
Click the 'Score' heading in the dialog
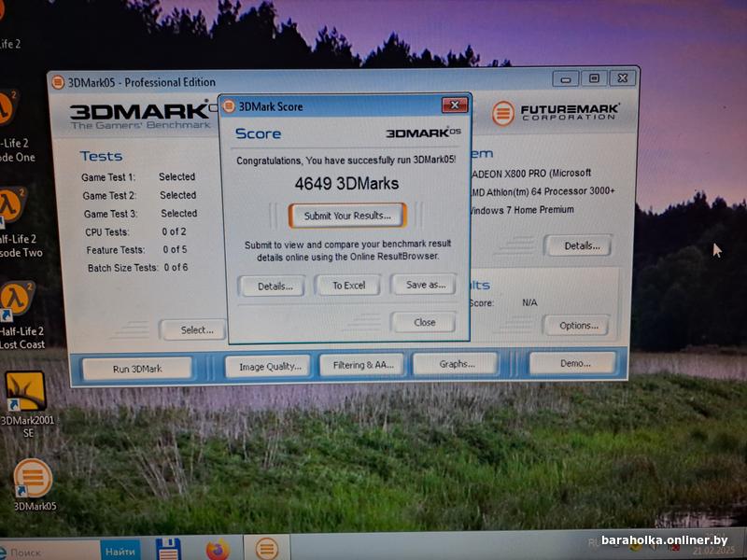point(258,133)
